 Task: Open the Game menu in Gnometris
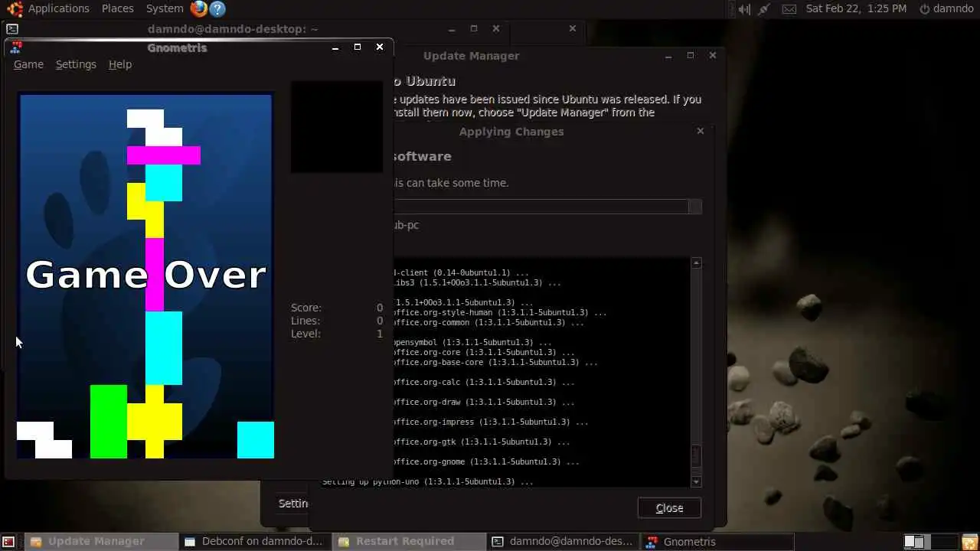tap(28, 64)
